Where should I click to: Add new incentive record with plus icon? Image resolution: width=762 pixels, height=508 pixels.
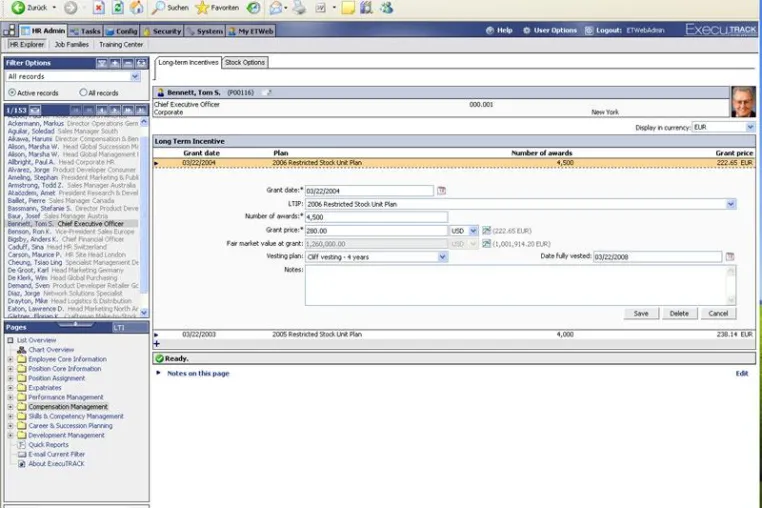[156, 344]
